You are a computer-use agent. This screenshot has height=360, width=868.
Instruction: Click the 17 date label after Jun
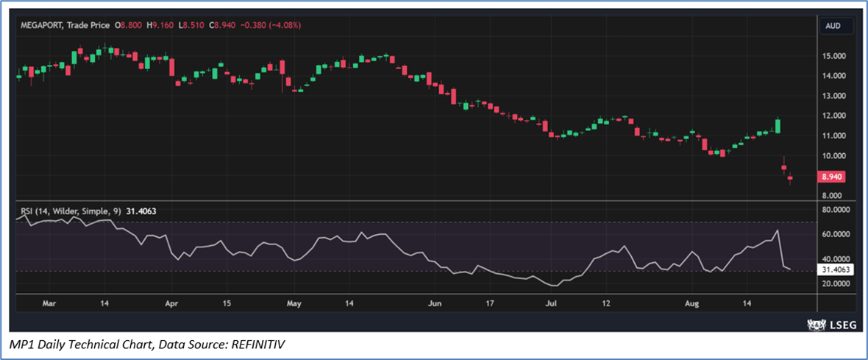coord(489,303)
